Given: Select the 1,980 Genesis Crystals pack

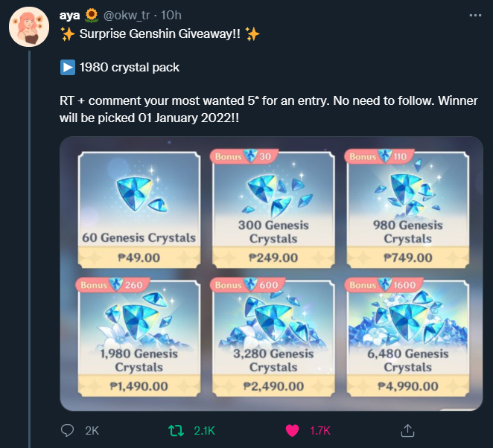Looking at the screenshot, I should click(x=139, y=339).
